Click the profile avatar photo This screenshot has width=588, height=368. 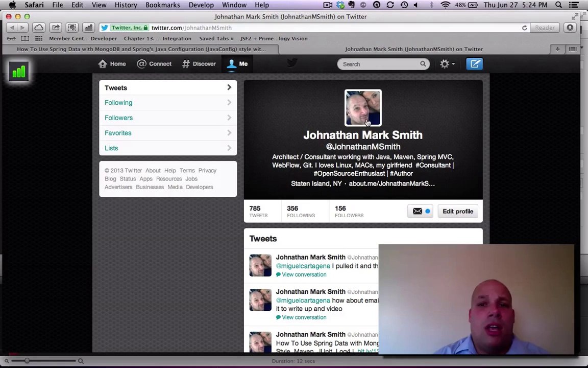coord(363,108)
